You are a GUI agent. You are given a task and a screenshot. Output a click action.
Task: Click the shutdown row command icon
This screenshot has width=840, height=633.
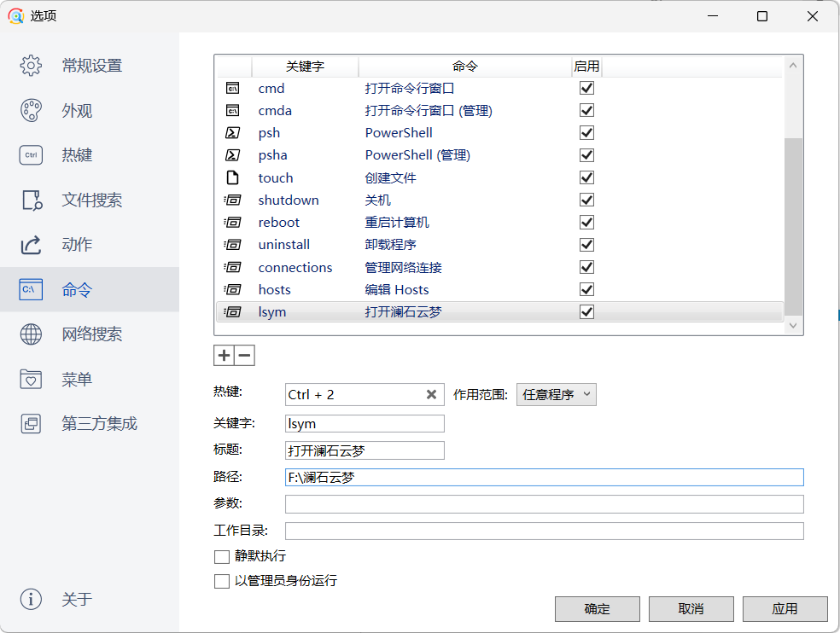pyautogui.click(x=232, y=200)
